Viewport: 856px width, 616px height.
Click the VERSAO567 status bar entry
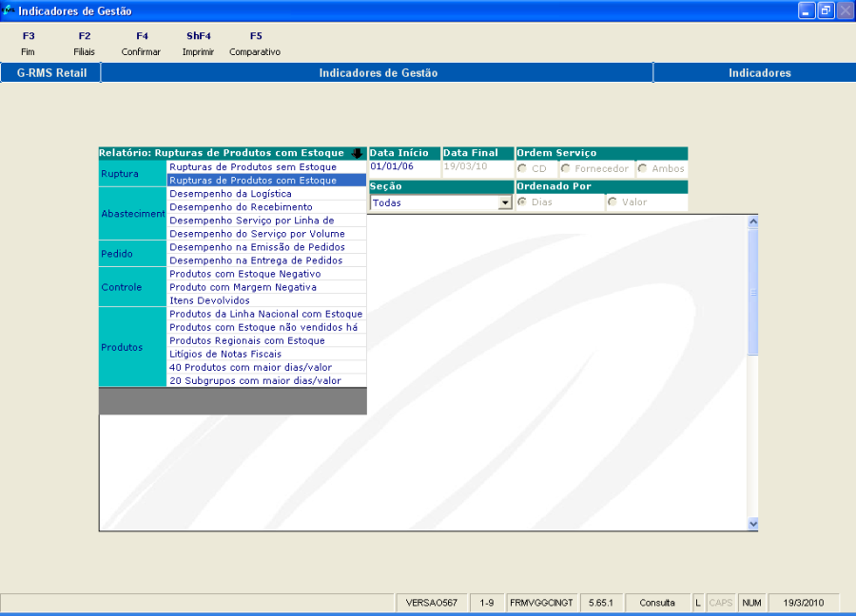(x=431, y=603)
